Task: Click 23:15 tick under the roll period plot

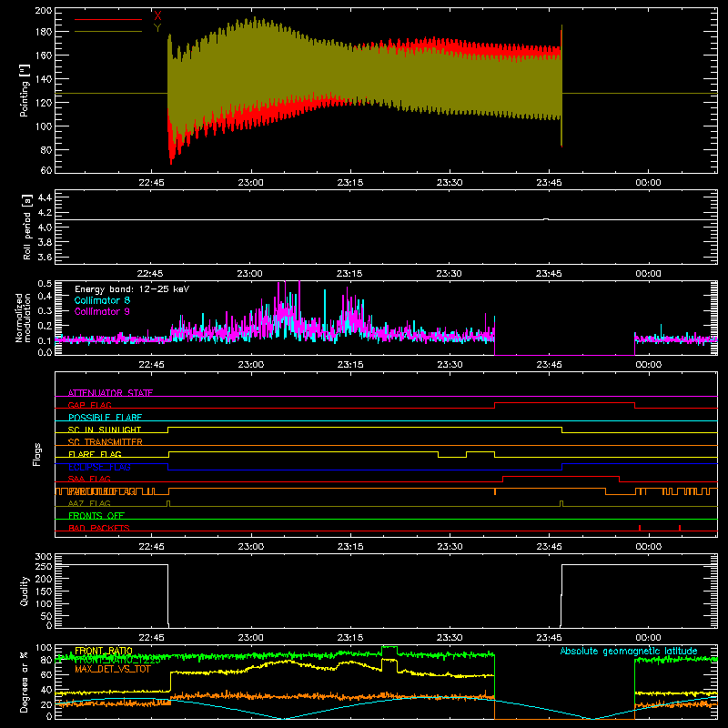Action: click(x=349, y=274)
